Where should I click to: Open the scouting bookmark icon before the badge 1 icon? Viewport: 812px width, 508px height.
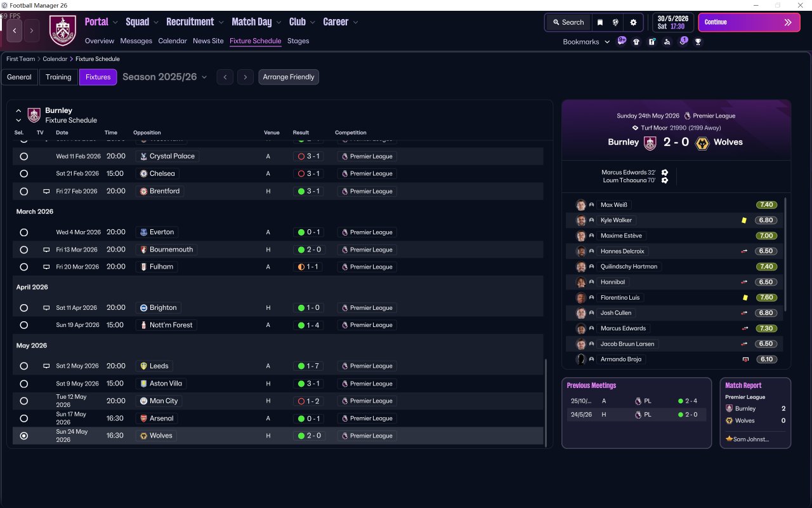(x=667, y=42)
